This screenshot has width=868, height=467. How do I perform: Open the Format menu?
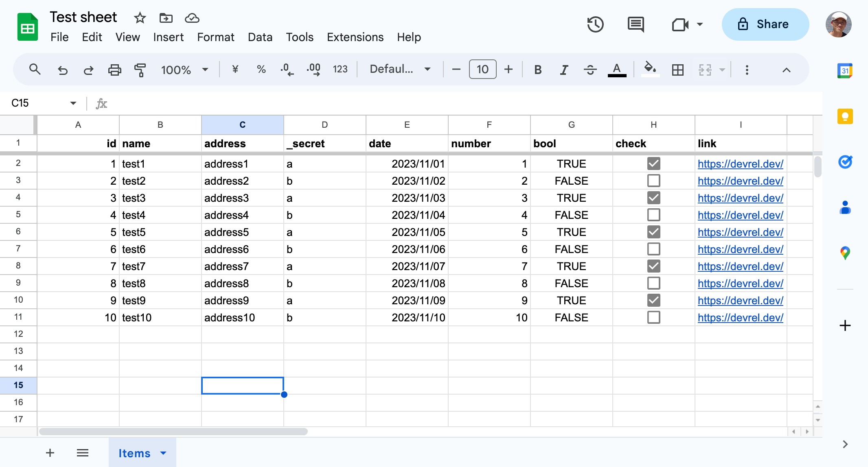click(x=215, y=37)
